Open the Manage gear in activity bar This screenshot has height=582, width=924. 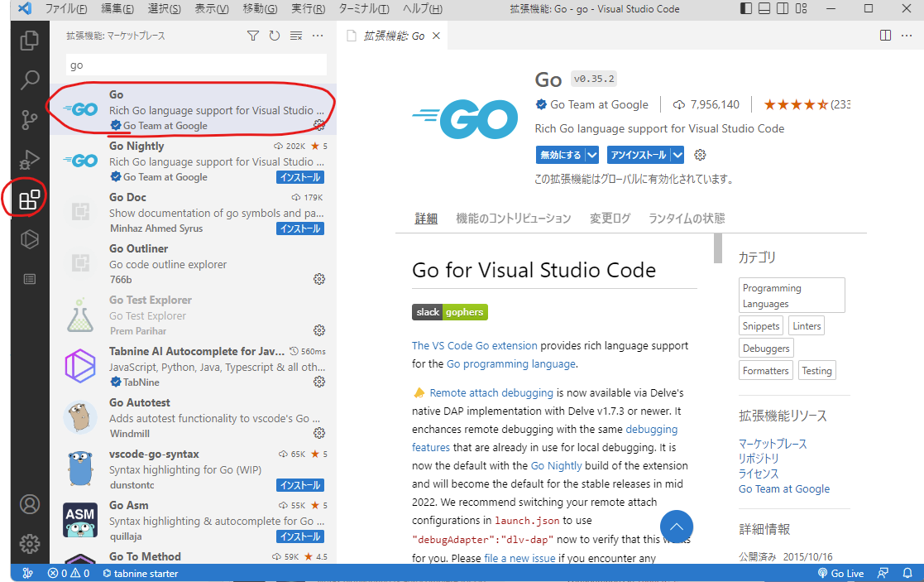pyautogui.click(x=30, y=544)
